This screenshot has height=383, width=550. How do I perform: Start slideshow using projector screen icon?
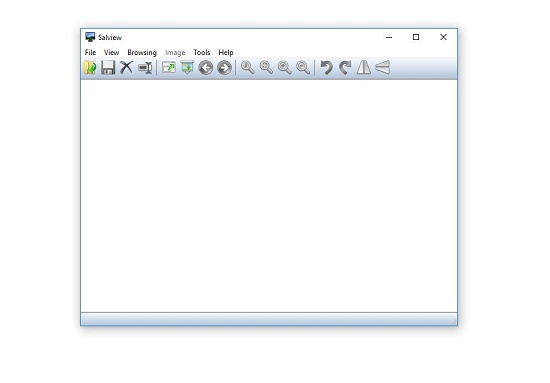coord(187,67)
